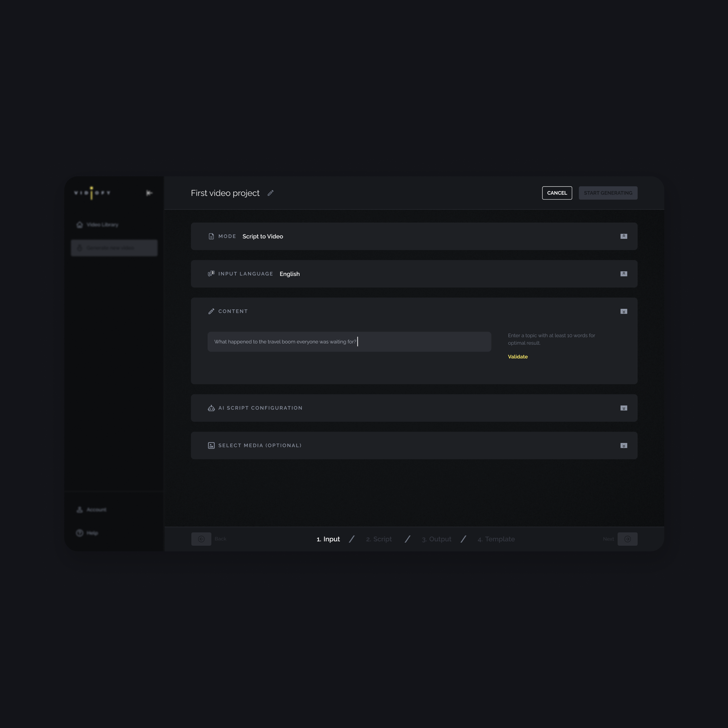Click the Back arrow circle icon
Viewport: 728px width, 728px height.
[201, 539]
